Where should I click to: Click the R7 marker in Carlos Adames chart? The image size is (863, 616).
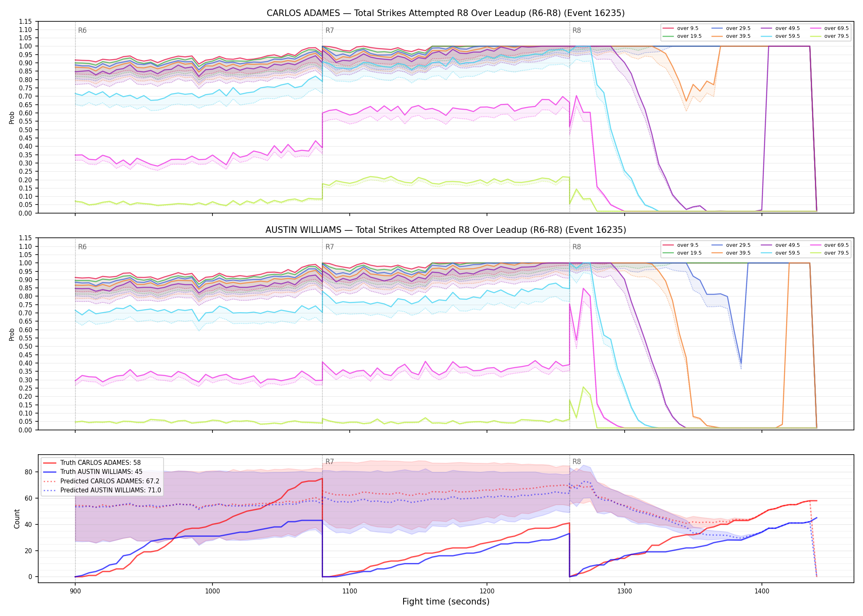(330, 30)
